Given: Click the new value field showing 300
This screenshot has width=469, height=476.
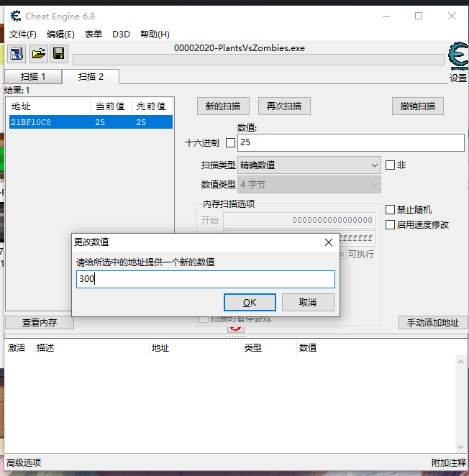Looking at the screenshot, I should (206, 279).
